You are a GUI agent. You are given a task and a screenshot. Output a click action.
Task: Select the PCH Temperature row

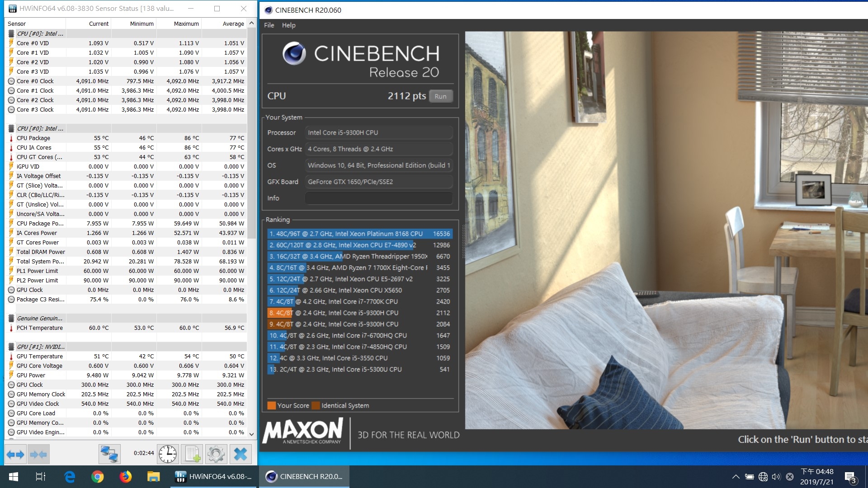126,328
